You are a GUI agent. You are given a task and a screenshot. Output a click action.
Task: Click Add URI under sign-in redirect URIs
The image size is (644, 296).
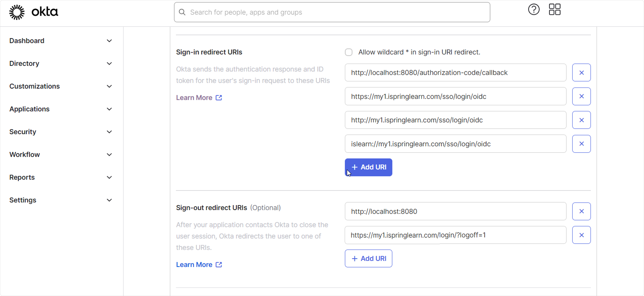coord(368,167)
